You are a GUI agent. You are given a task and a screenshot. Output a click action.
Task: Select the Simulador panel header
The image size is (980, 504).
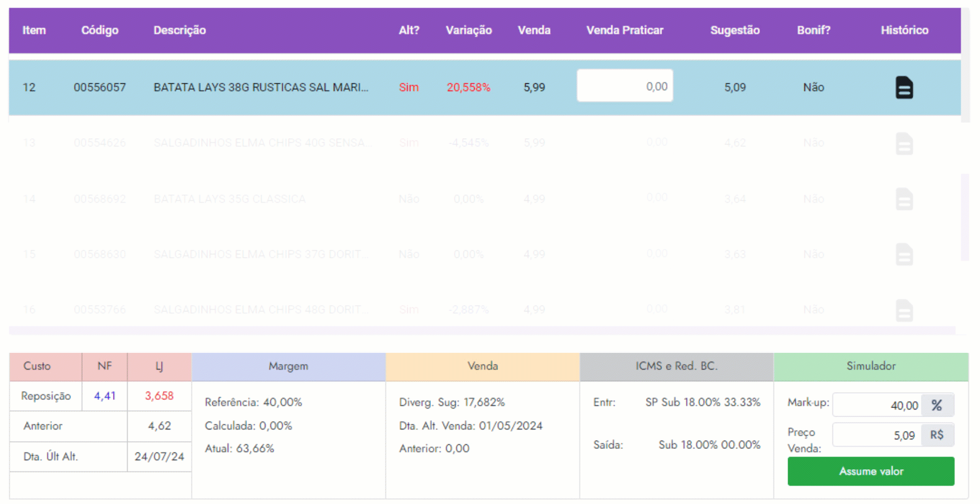tap(871, 366)
